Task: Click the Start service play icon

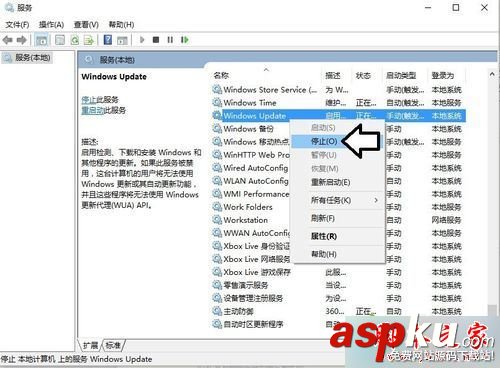Action: 142,40
